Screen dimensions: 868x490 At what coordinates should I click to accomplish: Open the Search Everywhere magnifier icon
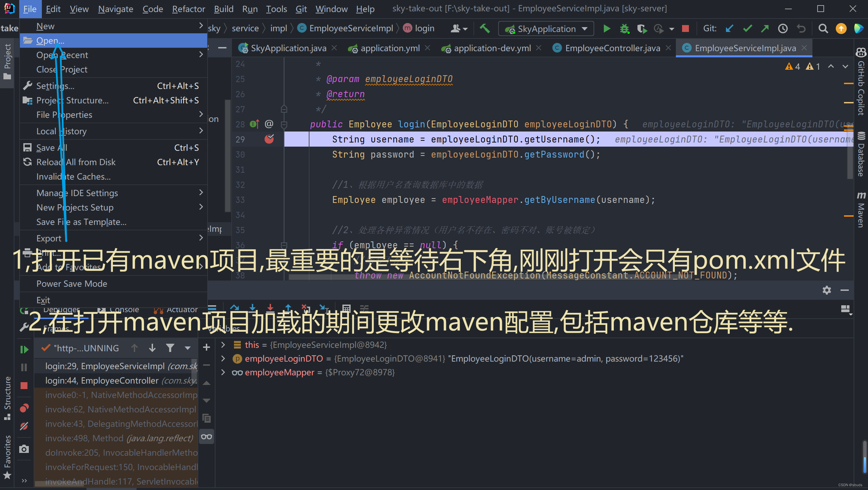click(823, 29)
